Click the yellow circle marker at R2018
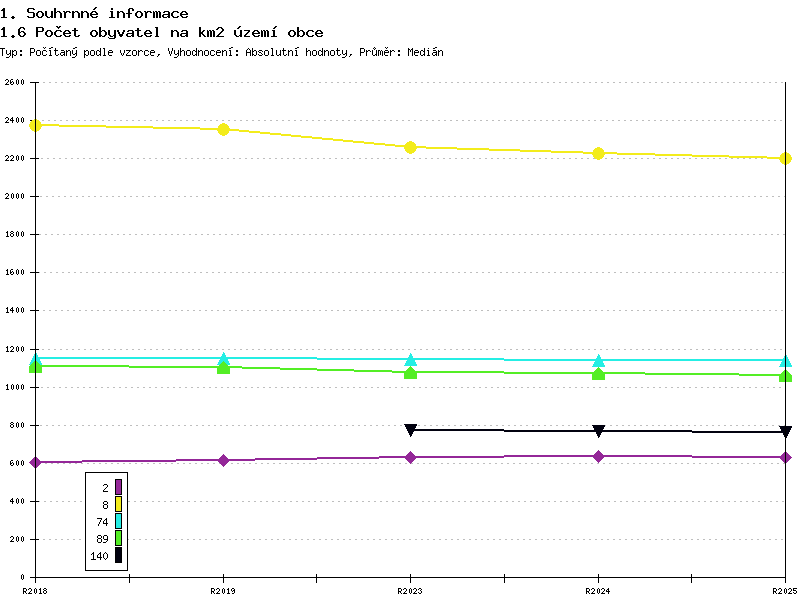Image resolution: width=800 pixels, height=600 pixels. pos(35,125)
